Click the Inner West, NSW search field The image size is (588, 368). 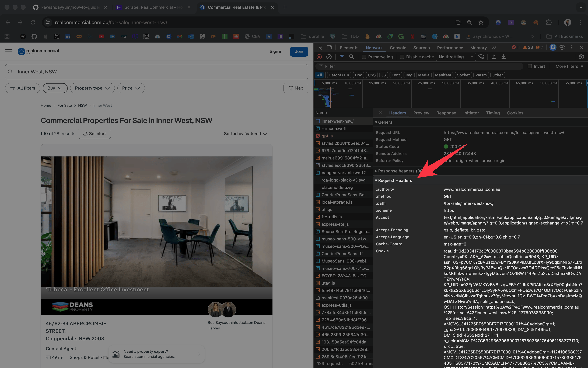156,71
